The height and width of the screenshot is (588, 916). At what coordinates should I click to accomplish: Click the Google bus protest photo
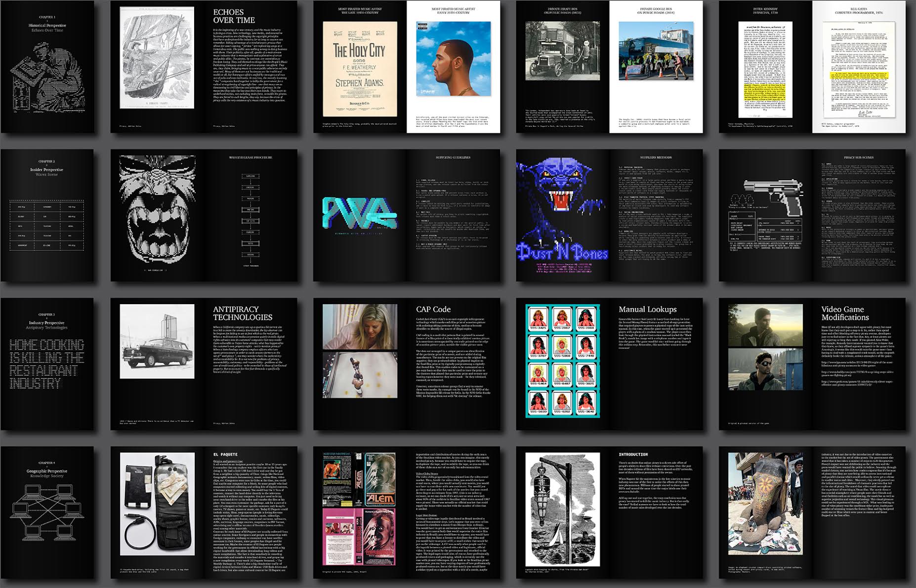[656, 51]
